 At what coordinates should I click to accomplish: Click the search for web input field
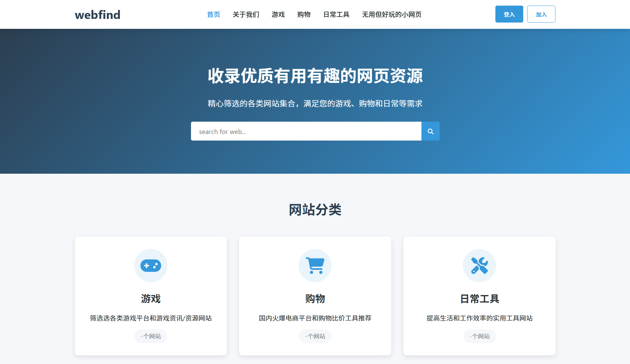[306, 131]
